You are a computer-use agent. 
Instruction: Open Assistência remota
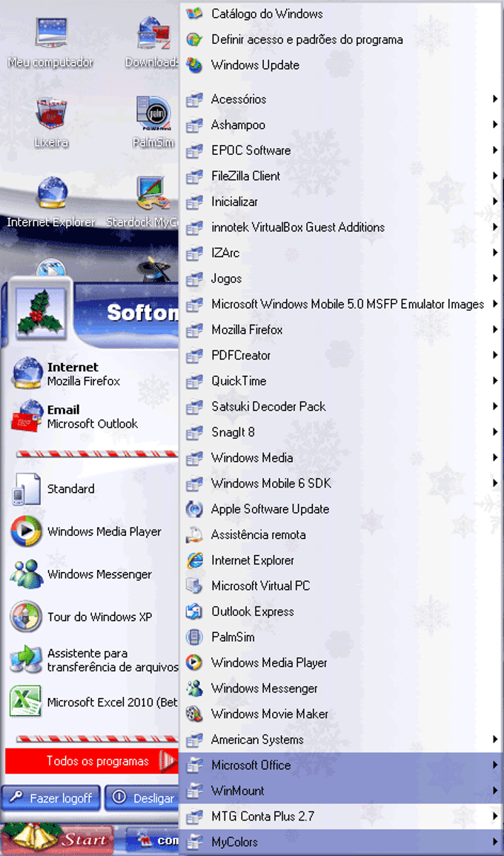point(341,534)
